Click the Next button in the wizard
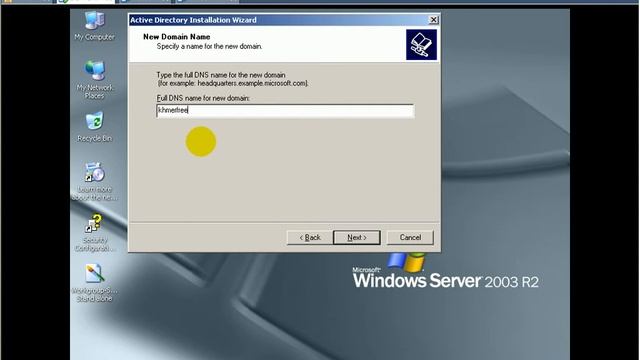 point(357,238)
